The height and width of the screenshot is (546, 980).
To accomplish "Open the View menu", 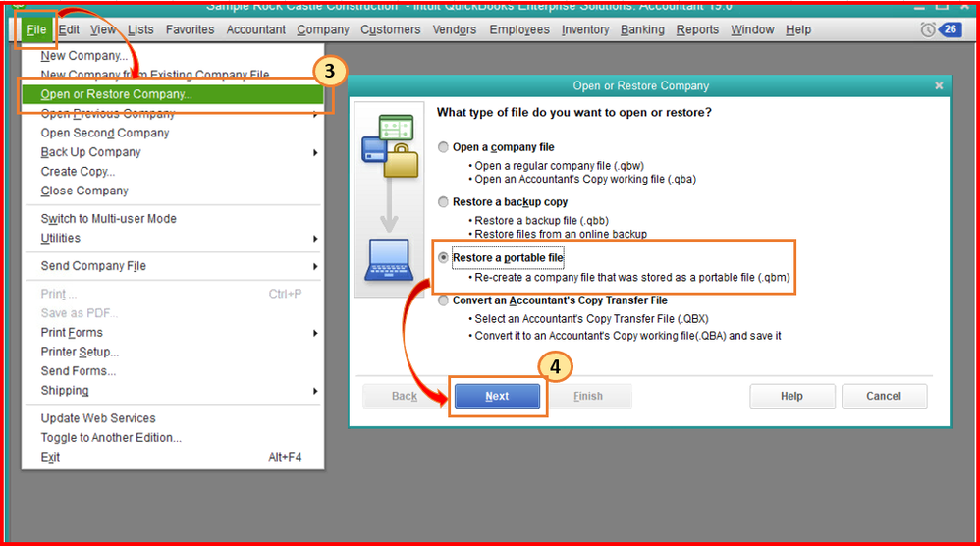I will pyautogui.click(x=103, y=30).
